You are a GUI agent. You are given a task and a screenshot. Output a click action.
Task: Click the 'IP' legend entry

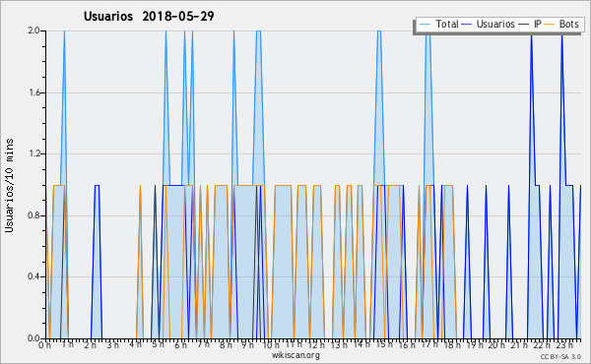[538, 24]
